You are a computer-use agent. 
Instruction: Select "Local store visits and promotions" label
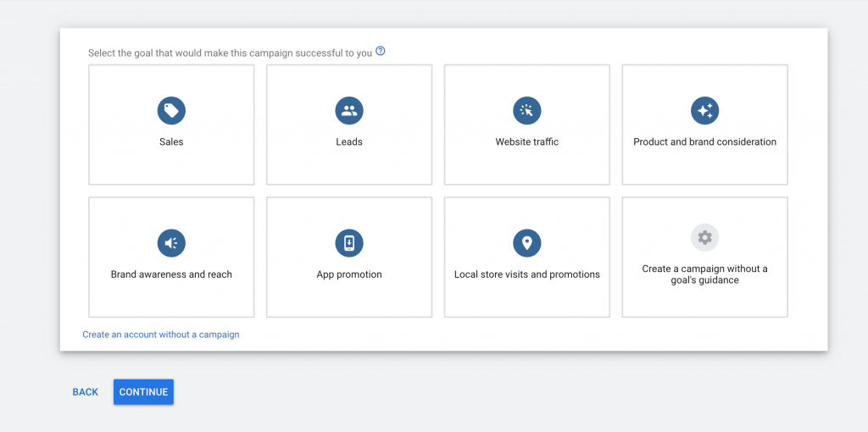coord(527,274)
